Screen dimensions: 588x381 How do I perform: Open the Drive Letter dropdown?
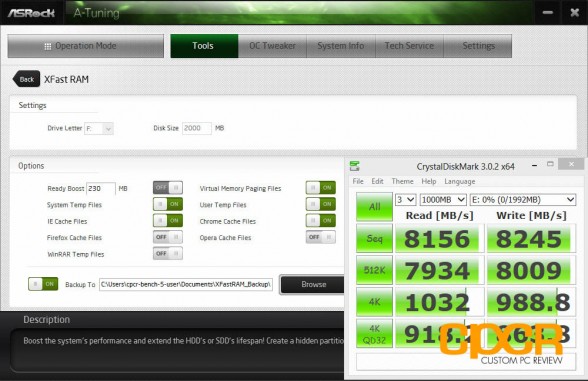click(x=99, y=129)
